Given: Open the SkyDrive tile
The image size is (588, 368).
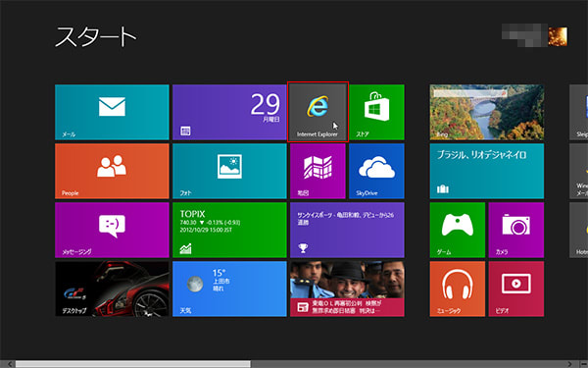Looking at the screenshot, I should [376, 171].
